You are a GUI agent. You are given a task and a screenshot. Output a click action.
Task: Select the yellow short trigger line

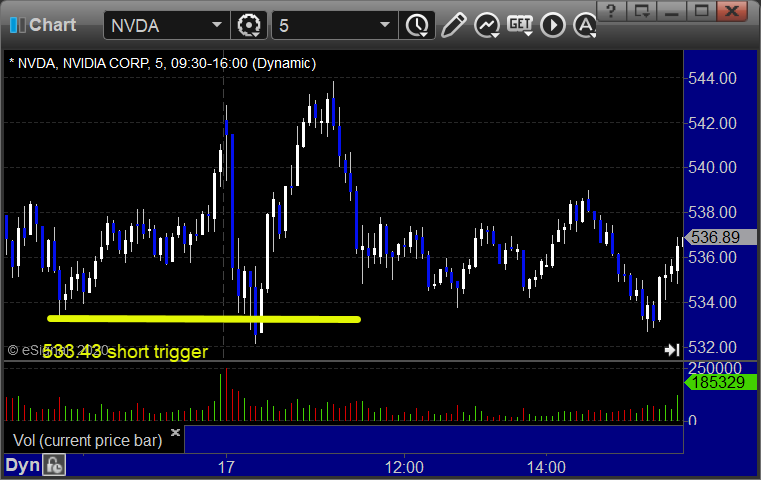pyautogui.click(x=204, y=319)
